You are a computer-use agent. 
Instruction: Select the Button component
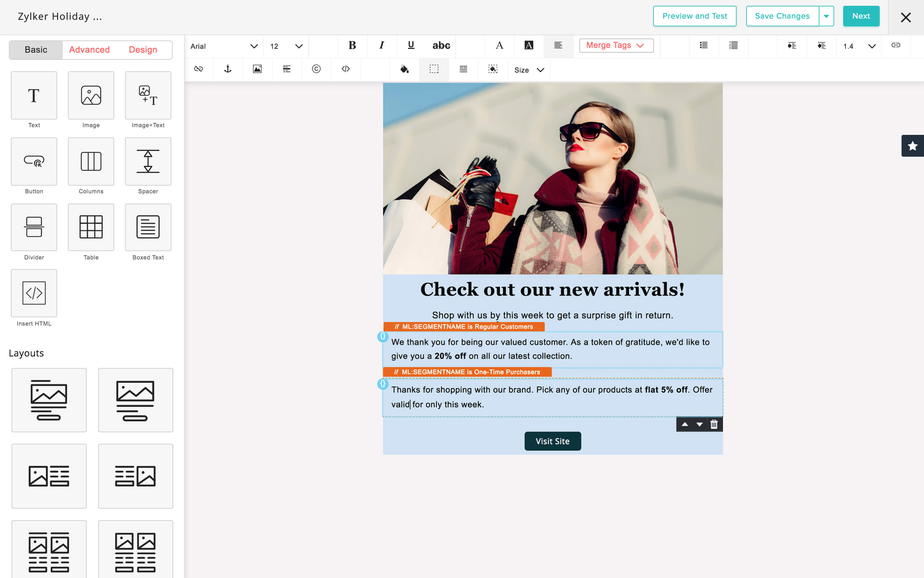[34, 162]
